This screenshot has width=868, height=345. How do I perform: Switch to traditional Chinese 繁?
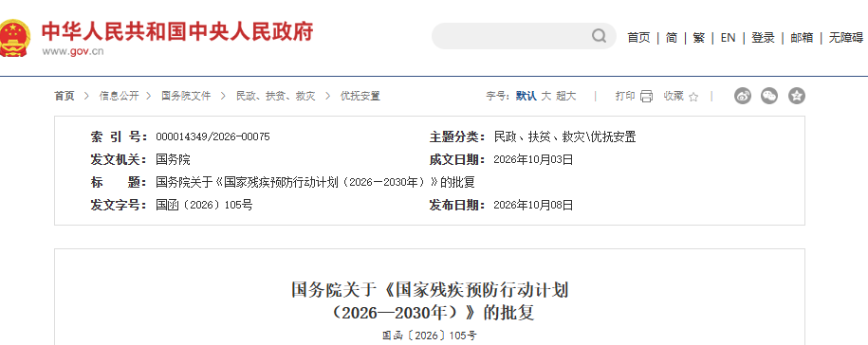point(698,38)
